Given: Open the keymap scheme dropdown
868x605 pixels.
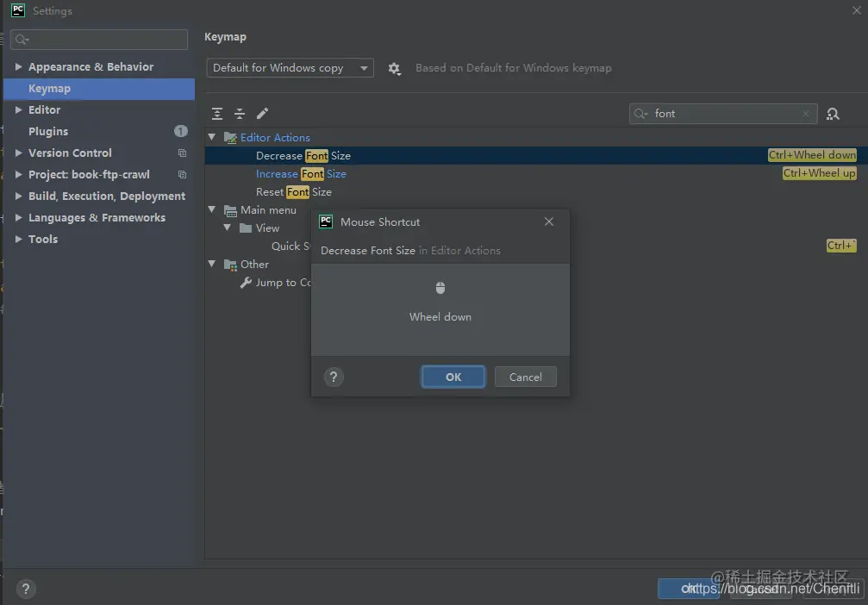Looking at the screenshot, I should coord(290,68).
